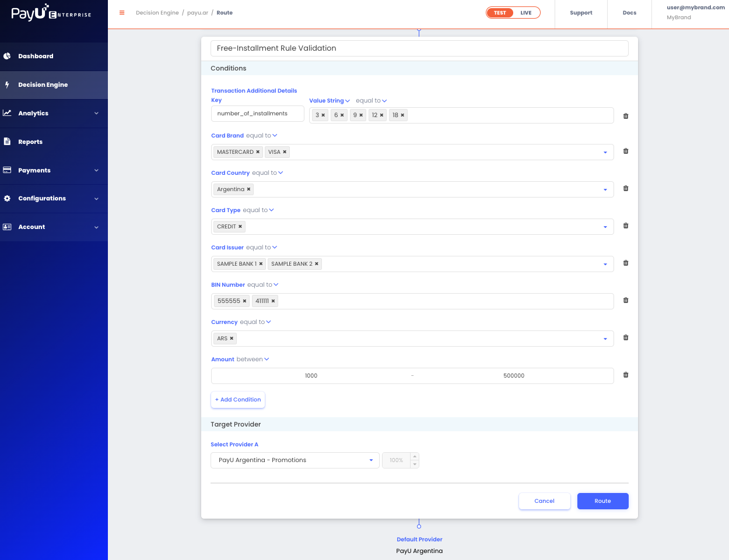Remove the VISA tag
Screen dimensions: 729x560
(x=285, y=152)
